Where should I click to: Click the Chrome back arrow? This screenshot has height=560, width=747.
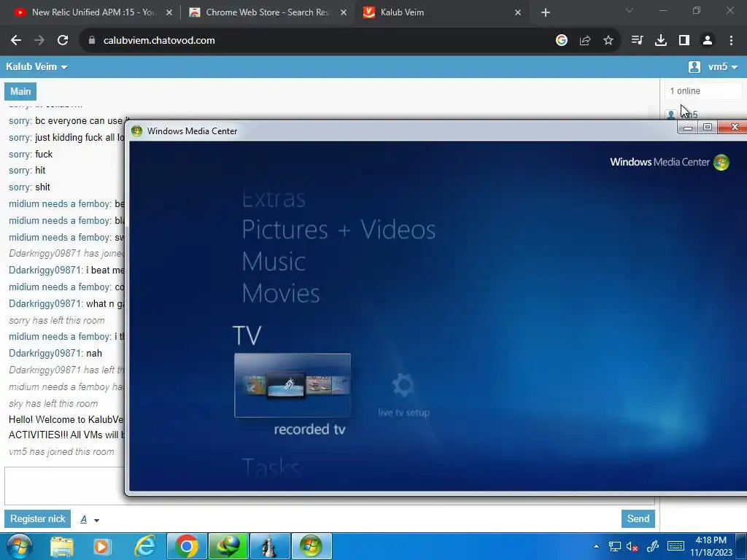click(x=16, y=41)
